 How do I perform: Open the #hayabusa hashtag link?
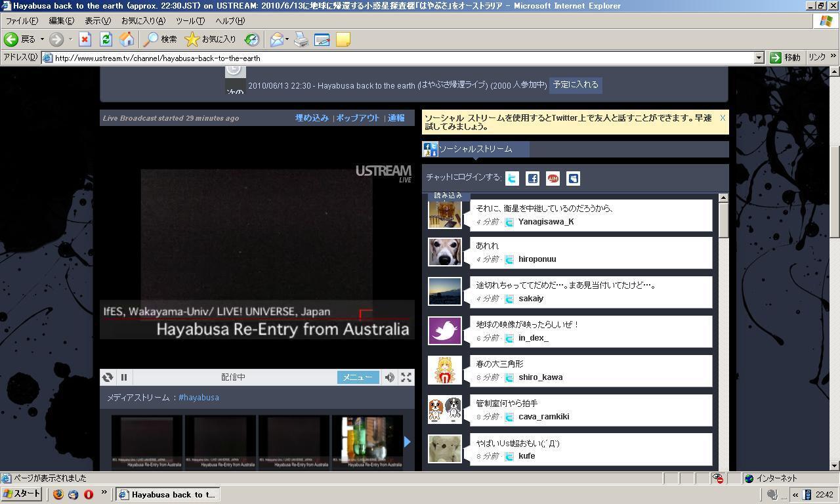tap(199, 397)
